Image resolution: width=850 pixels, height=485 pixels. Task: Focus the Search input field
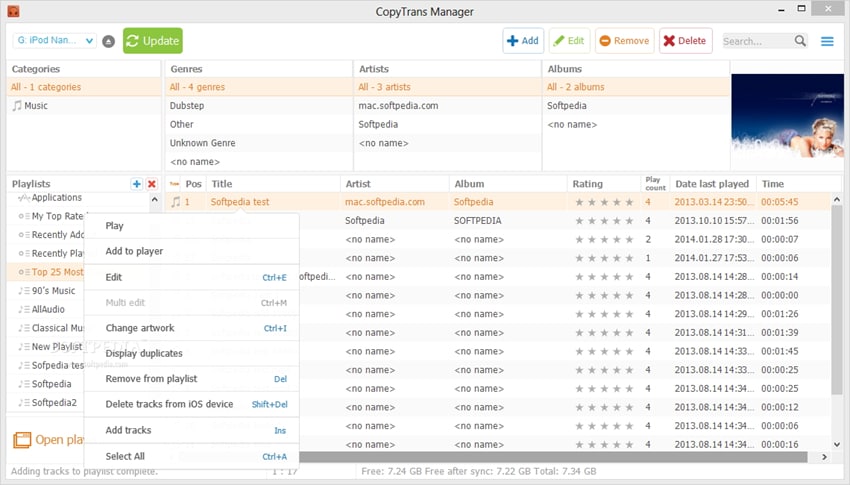(x=758, y=41)
